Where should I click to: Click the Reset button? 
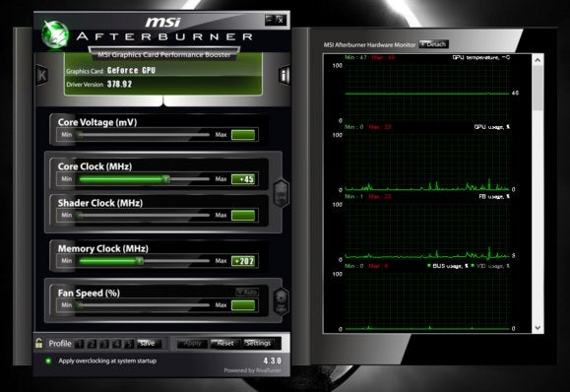225,344
